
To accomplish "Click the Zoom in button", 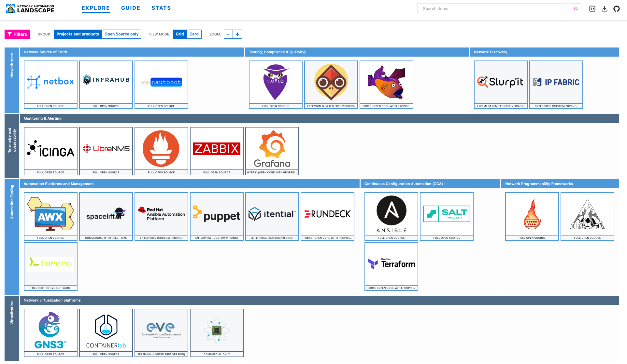I will pyautogui.click(x=237, y=34).
